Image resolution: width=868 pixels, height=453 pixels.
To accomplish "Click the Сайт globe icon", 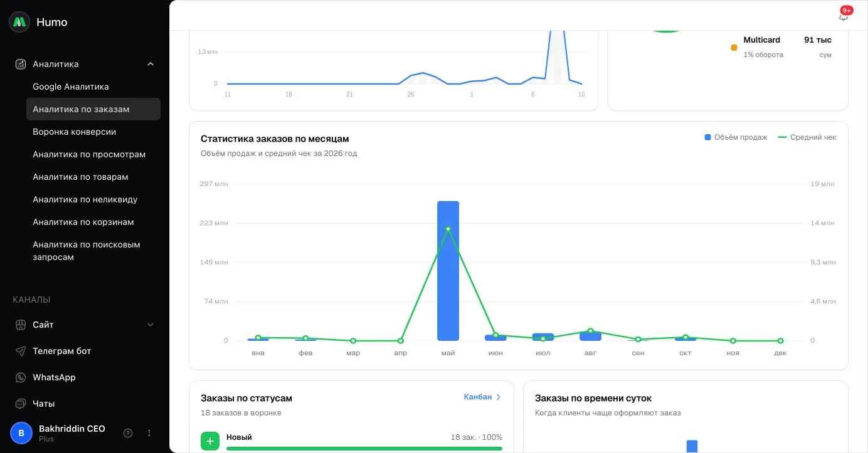I will [21, 325].
